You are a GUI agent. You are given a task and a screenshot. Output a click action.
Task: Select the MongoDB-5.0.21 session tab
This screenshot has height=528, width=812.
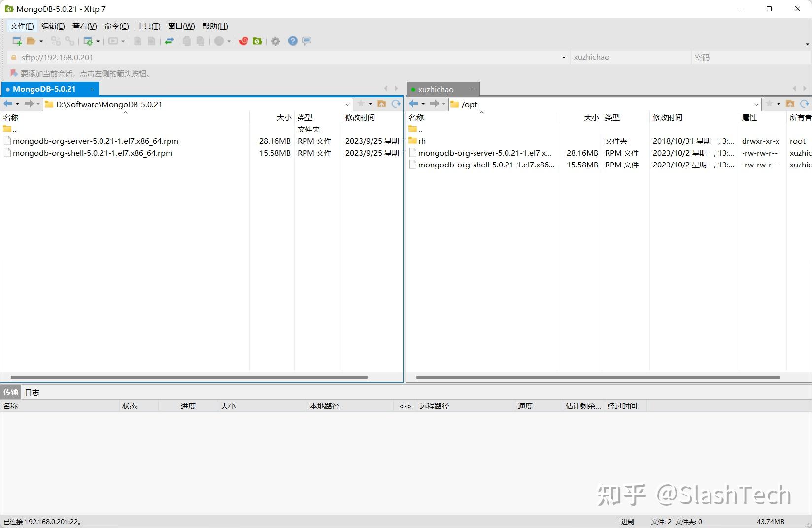pos(44,89)
